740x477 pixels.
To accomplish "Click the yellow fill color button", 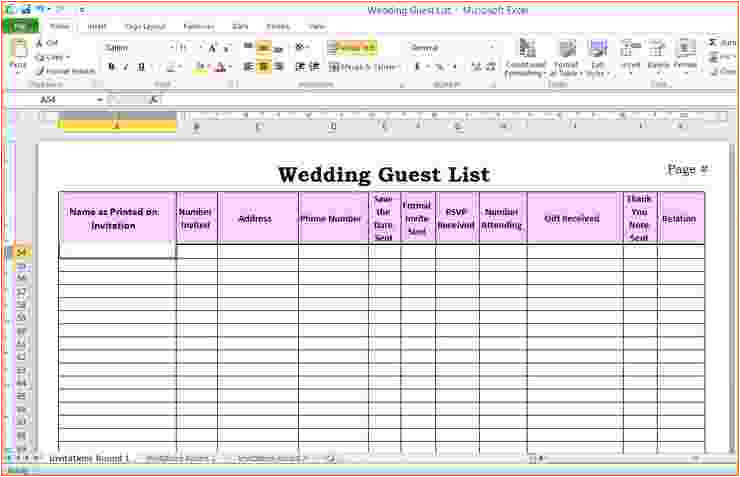I will 200,67.
